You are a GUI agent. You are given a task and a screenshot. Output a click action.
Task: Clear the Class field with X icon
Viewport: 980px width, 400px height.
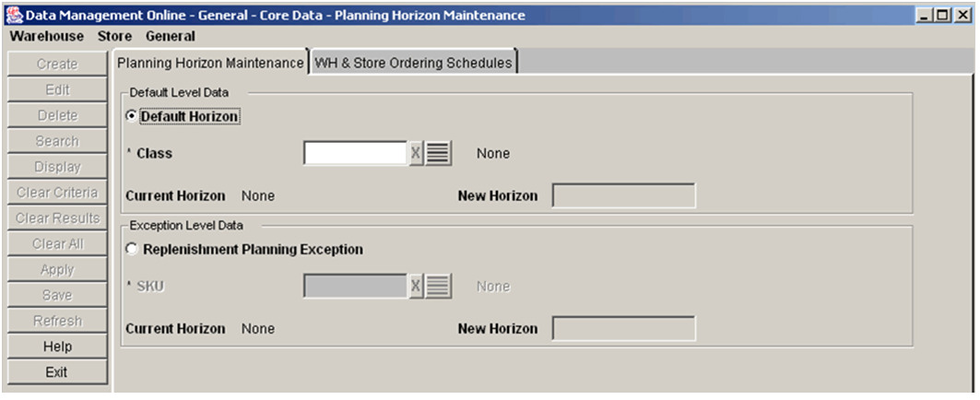416,153
